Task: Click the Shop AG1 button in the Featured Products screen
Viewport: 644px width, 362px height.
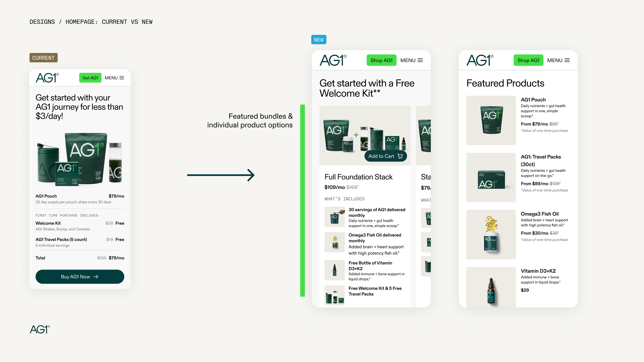Action: [528, 60]
